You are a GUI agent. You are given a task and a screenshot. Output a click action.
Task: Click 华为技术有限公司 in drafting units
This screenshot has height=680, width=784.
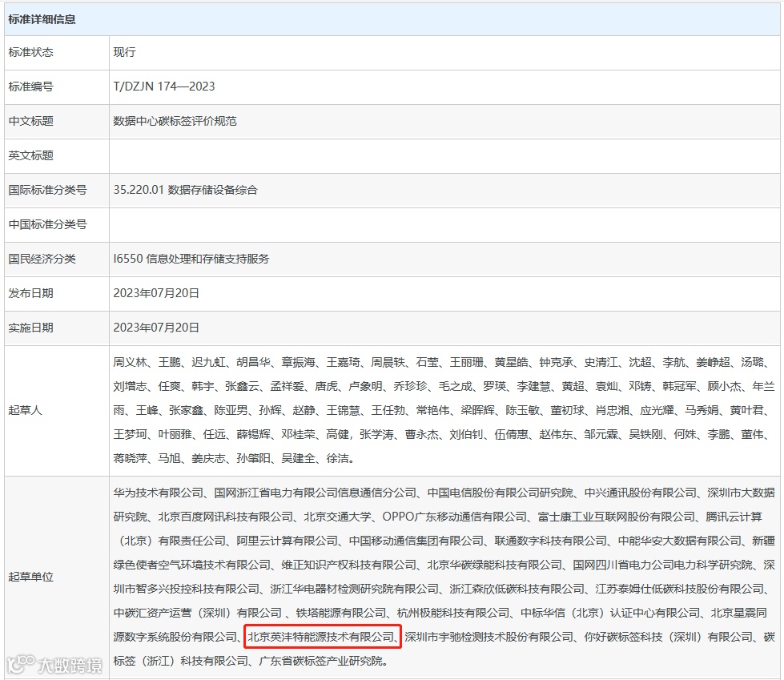[x=159, y=493]
